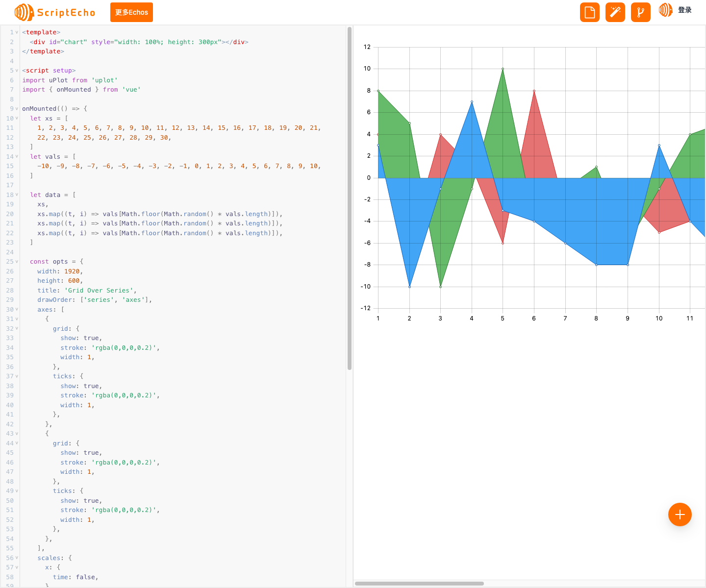The height and width of the screenshot is (588, 706).
Task: Open the new file icon button
Action: click(x=590, y=12)
